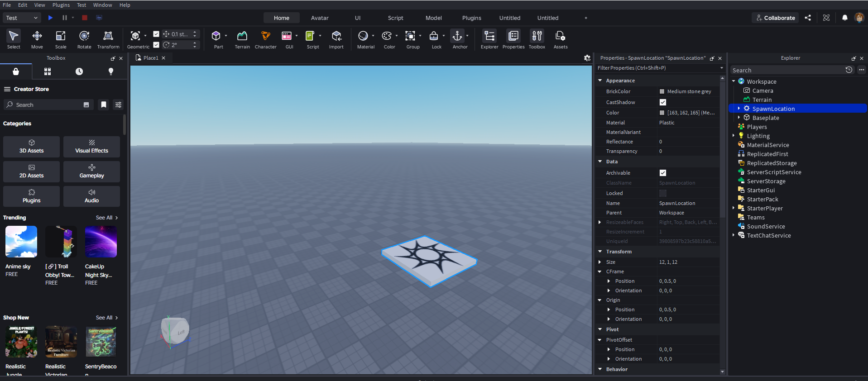
Task: Toggle the CastShadow checkbox
Action: [x=663, y=102]
